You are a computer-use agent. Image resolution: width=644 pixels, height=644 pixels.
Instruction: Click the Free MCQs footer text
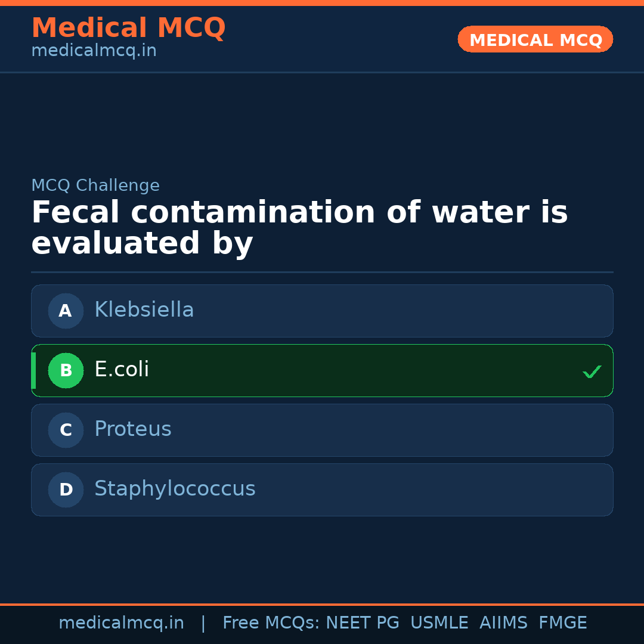(x=271, y=623)
